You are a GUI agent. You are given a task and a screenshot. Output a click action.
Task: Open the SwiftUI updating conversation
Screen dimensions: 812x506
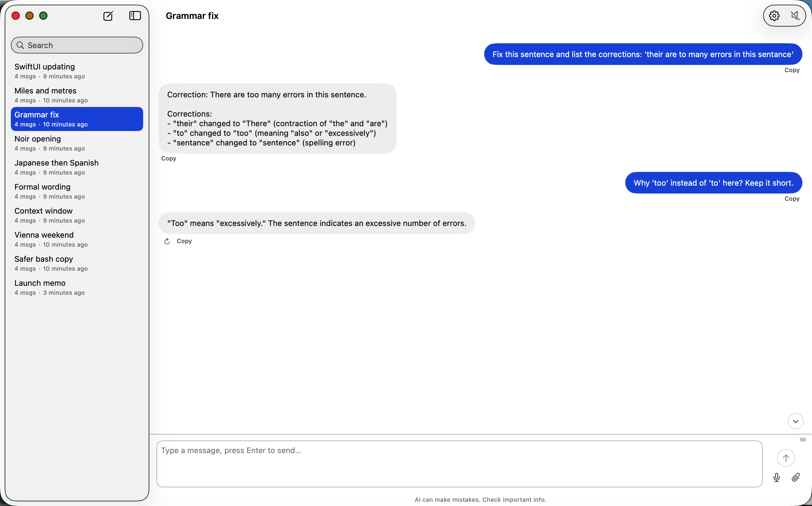point(77,71)
